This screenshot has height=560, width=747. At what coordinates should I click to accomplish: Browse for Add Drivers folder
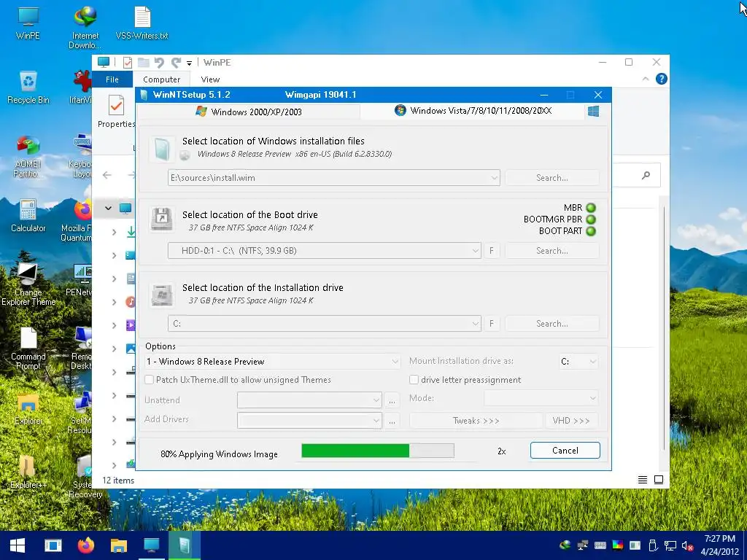(392, 421)
